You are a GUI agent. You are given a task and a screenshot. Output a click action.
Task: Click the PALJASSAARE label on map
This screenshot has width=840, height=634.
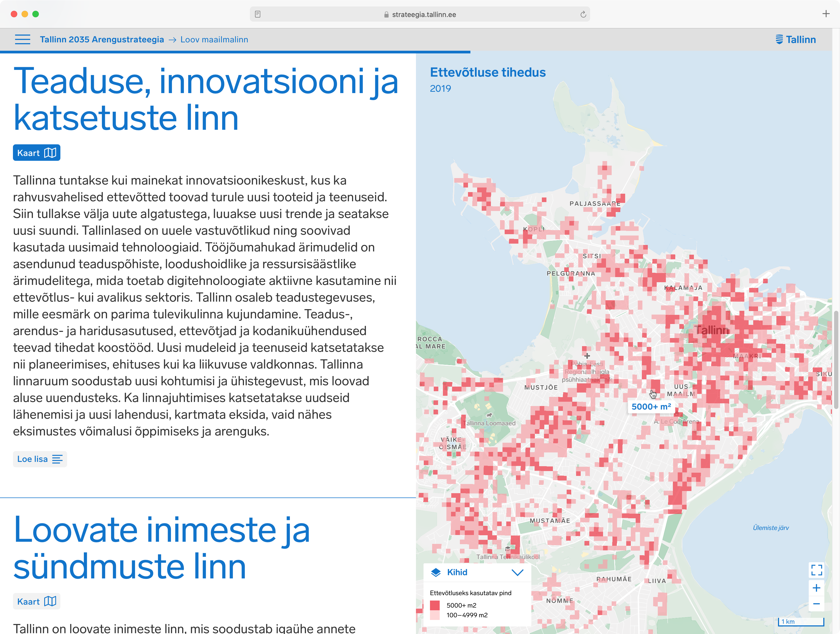595,204
